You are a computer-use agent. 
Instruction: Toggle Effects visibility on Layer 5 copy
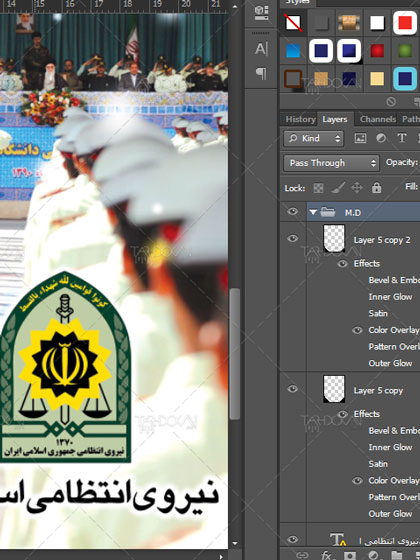coord(342,414)
